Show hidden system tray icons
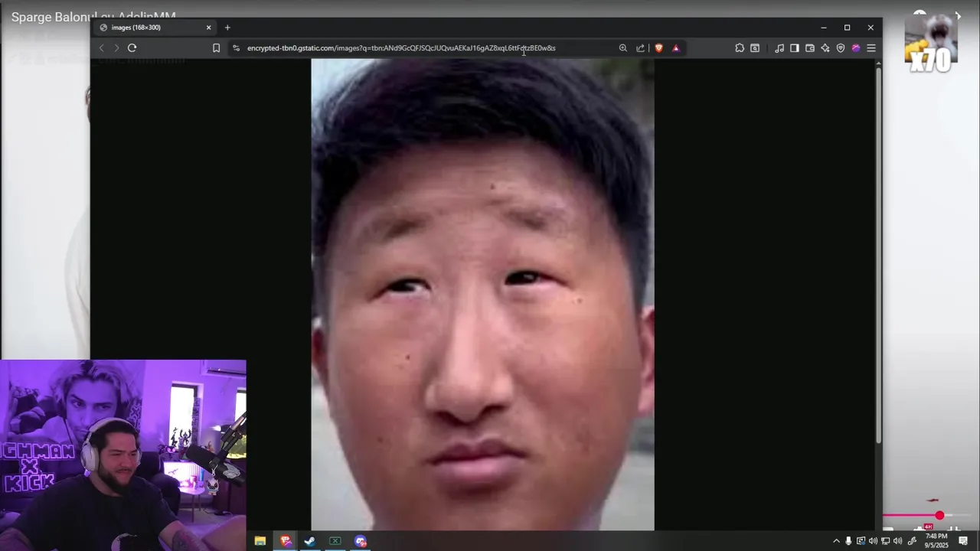 836,541
